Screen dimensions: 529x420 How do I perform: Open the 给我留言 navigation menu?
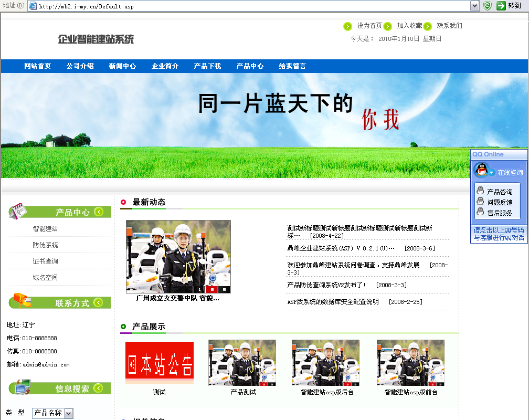(292, 66)
